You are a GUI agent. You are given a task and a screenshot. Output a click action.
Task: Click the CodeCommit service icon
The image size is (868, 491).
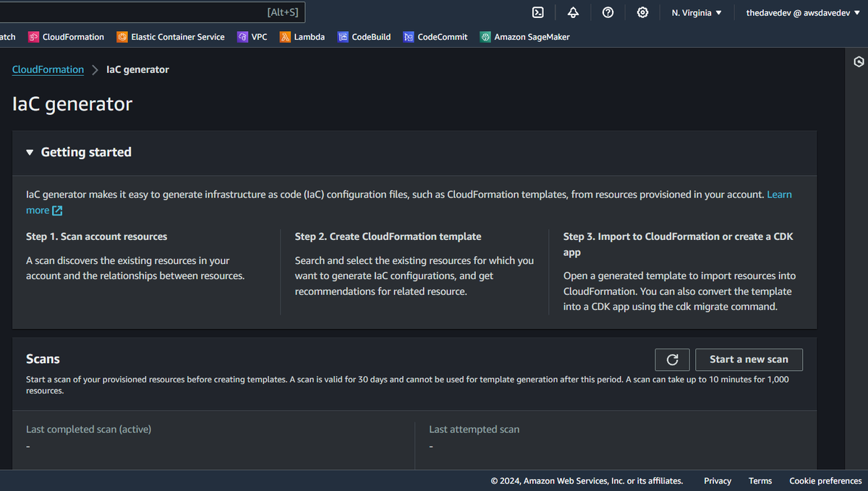(409, 37)
